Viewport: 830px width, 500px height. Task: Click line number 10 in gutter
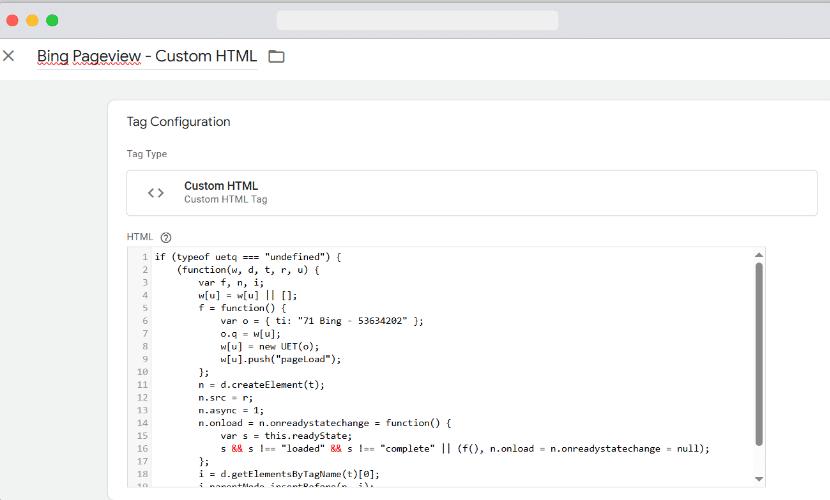pyautogui.click(x=142, y=372)
